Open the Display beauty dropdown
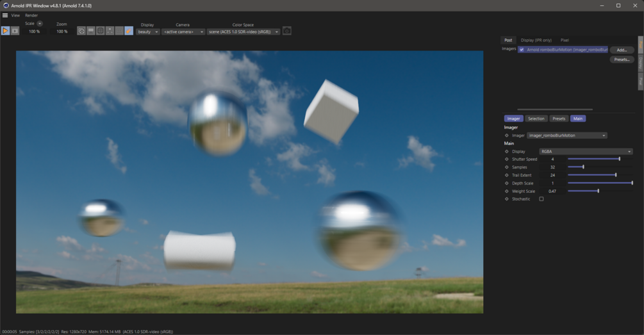 147,31
